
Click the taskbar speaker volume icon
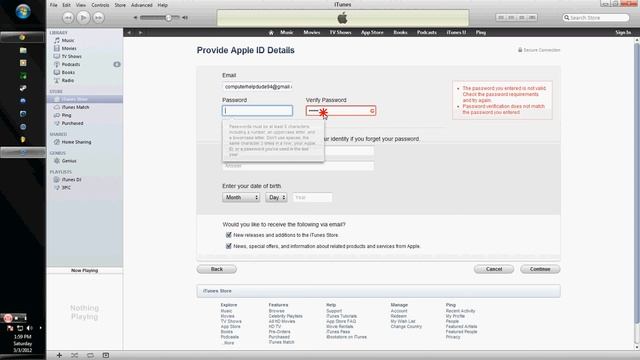tap(29, 328)
